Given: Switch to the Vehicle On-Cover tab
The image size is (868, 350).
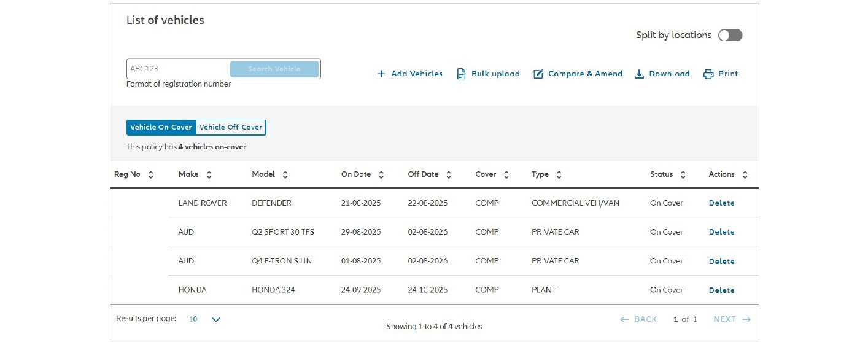Looking at the screenshot, I should coord(161,128).
